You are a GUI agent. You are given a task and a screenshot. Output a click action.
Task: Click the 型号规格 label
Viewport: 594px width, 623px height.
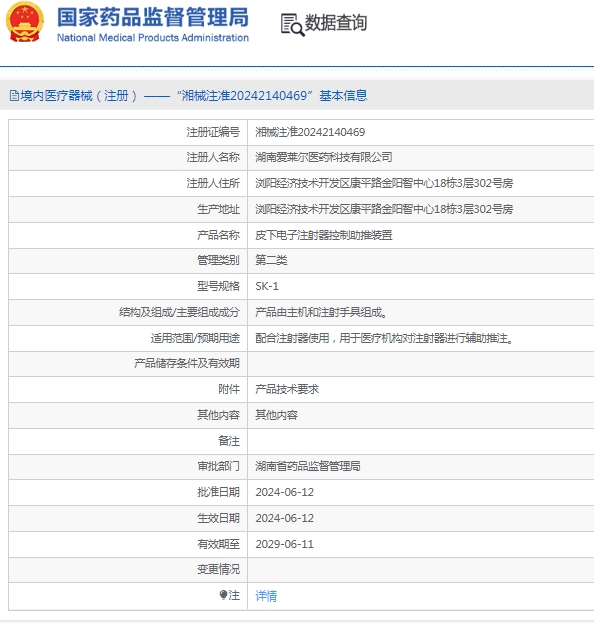coord(219,286)
